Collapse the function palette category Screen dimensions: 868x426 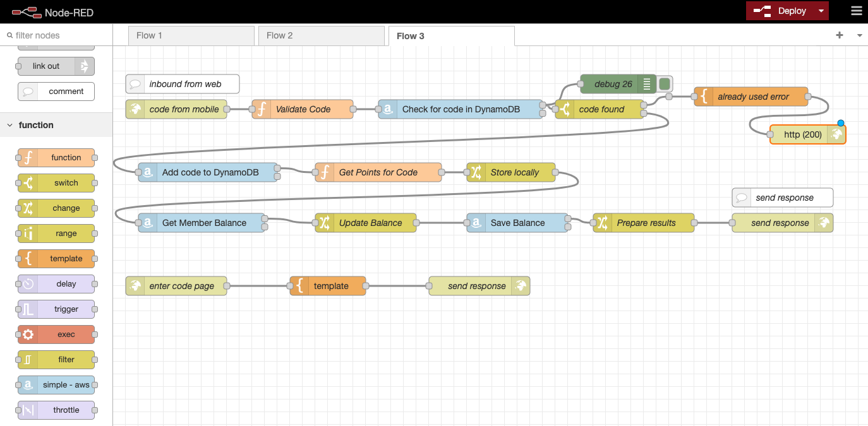click(x=56, y=125)
